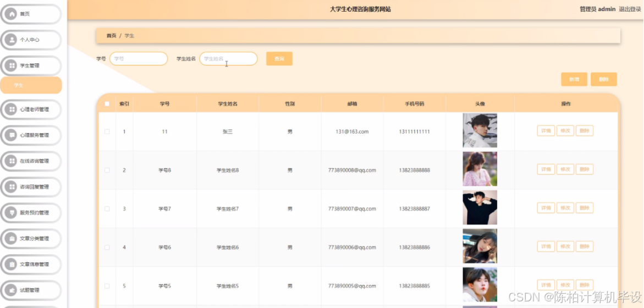Click 修改 for student 张三

565,130
